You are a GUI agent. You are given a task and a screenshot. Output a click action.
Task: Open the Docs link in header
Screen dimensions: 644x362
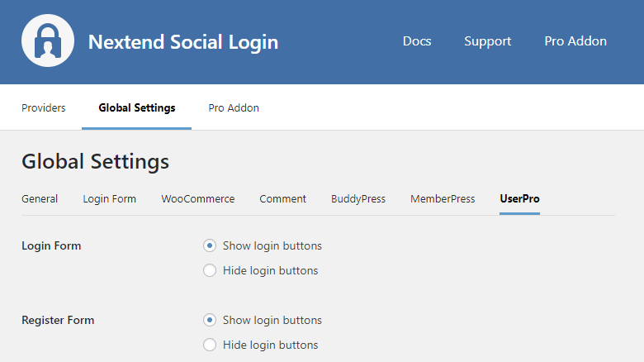click(417, 41)
